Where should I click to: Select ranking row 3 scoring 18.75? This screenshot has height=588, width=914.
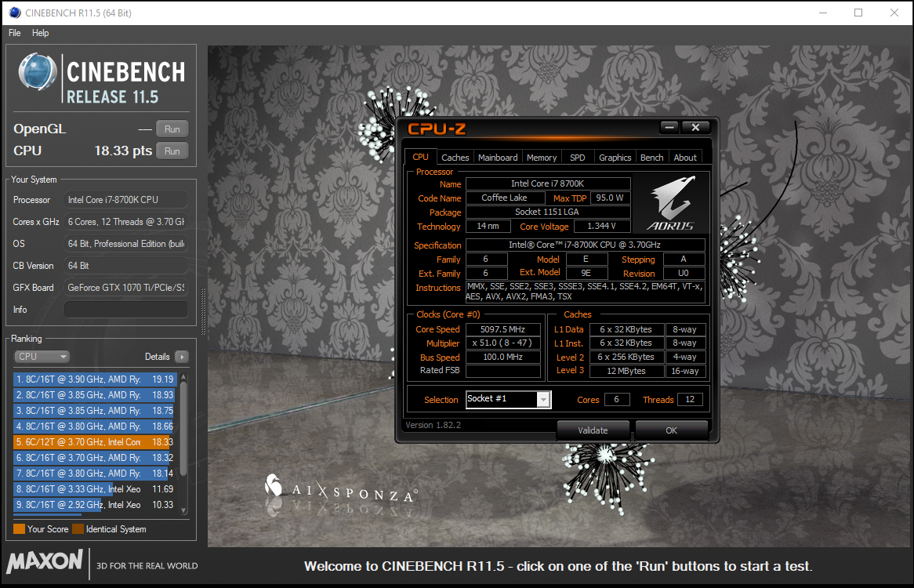point(95,411)
